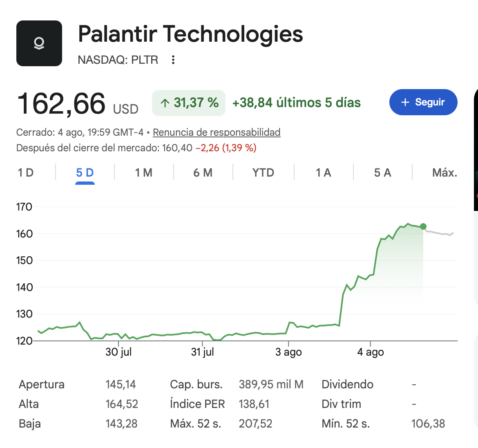The width and height of the screenshot is (478, 448).
Task: Switch to the 6 M range tab
Action: coord(203,173)
